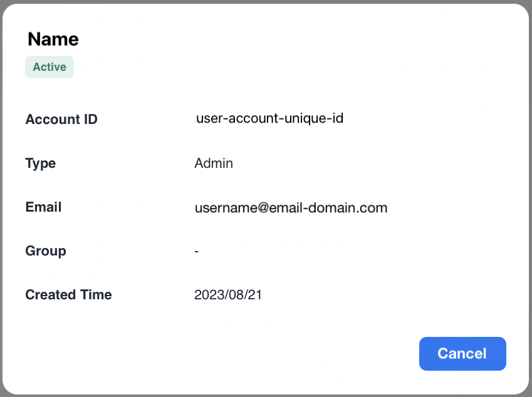Click the Cancel button

click(462, 354)
